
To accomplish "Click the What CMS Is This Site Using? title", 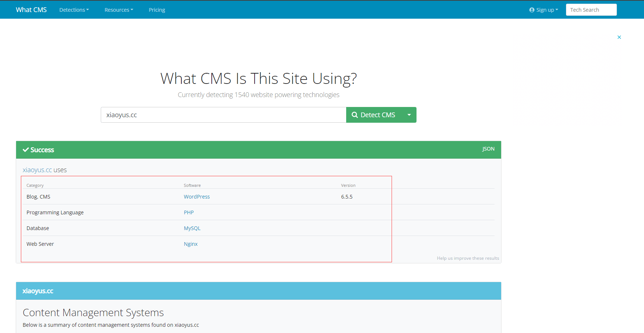I will point(259,78).
